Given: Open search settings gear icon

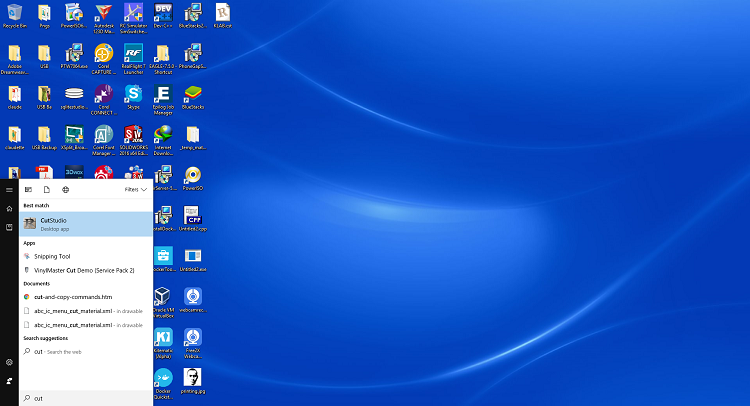Looking at the screenshot, I should (x=9, y=362).
